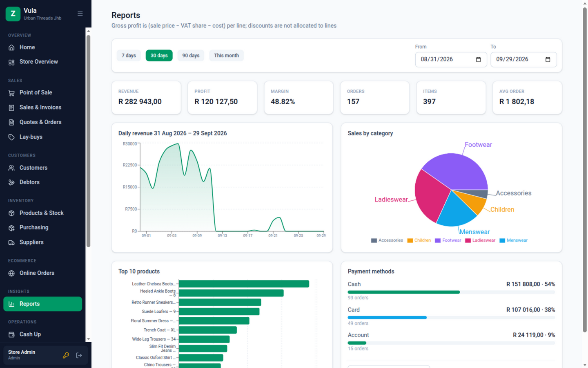Click the Lay-buys tag icon
588x368 pixels.
coord(11,137)
